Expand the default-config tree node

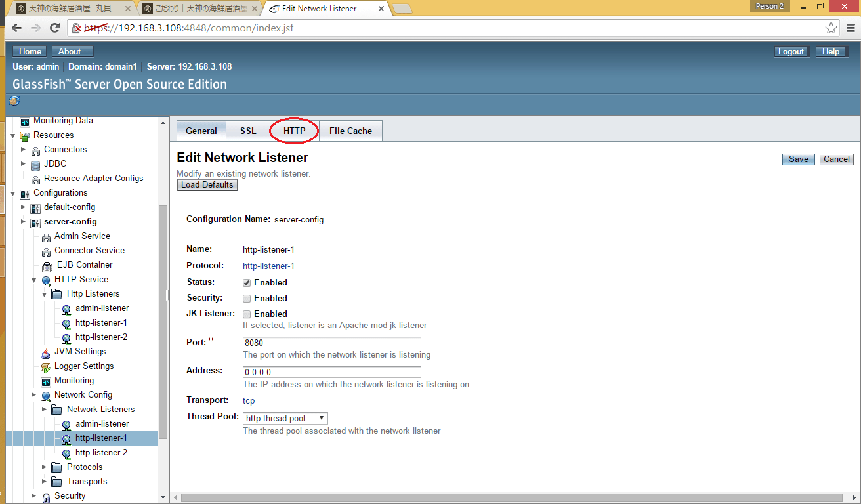pos(23,207)
